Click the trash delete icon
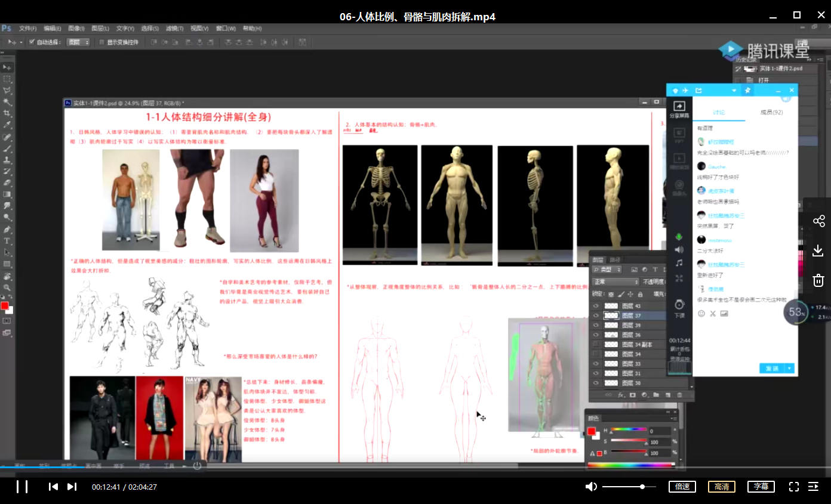The width and height of the screenshot is (831, 504). 818,280
